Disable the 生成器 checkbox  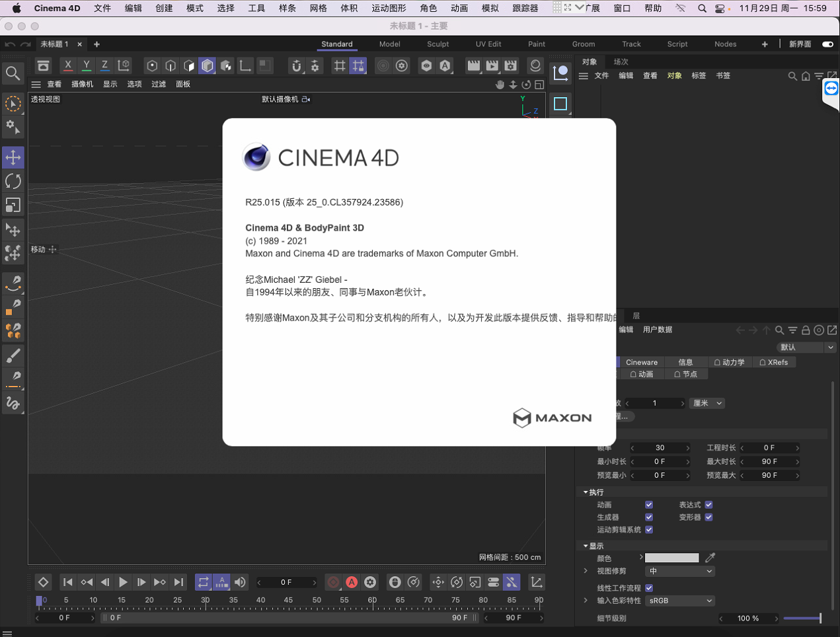648,517
